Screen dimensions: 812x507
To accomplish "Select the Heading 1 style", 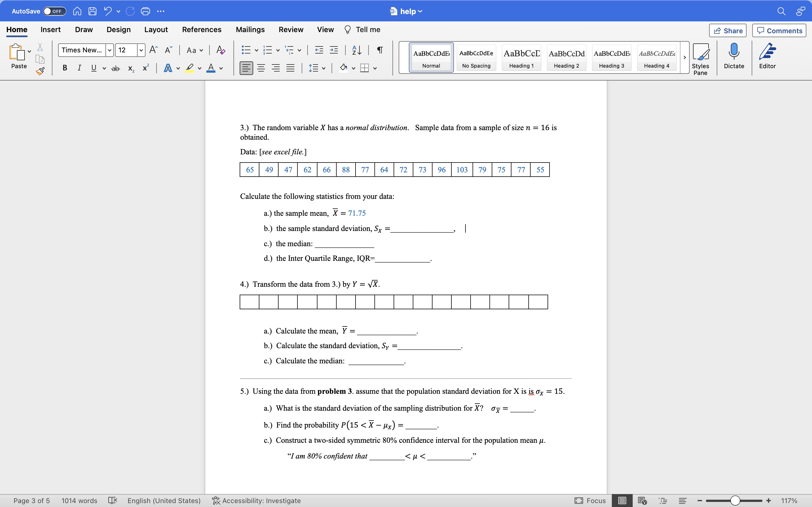I will pos(521,58).
